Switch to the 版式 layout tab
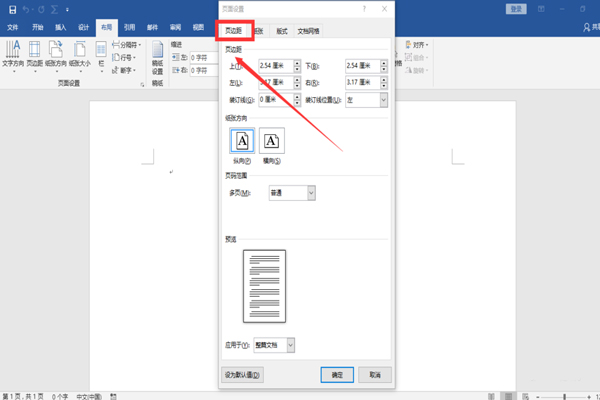The image size is (600, 400). tap(283, 31)
